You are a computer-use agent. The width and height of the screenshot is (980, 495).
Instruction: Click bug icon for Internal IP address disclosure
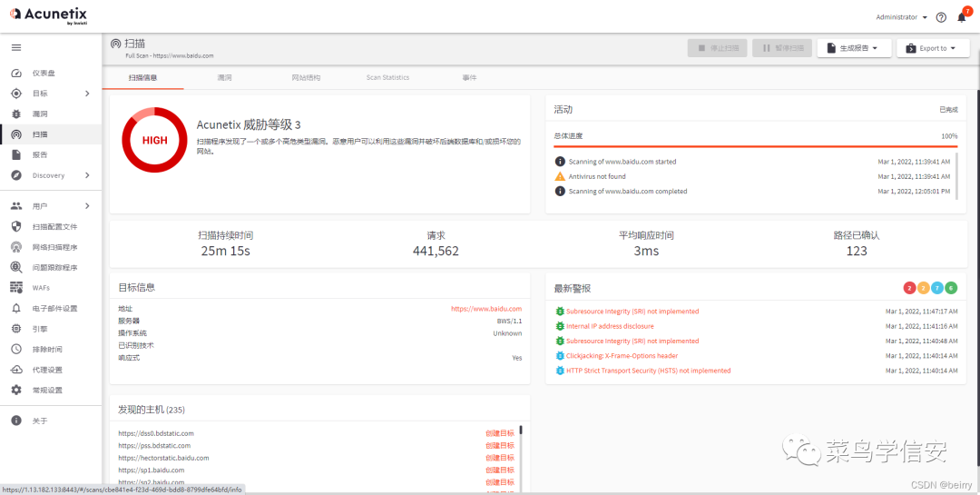tap(559, 326)
